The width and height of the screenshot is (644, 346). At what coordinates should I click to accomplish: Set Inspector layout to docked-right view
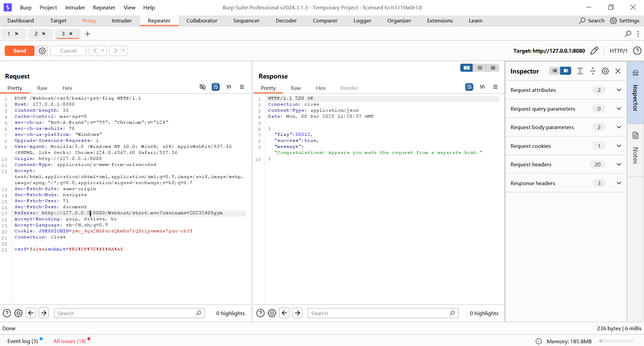566,71
